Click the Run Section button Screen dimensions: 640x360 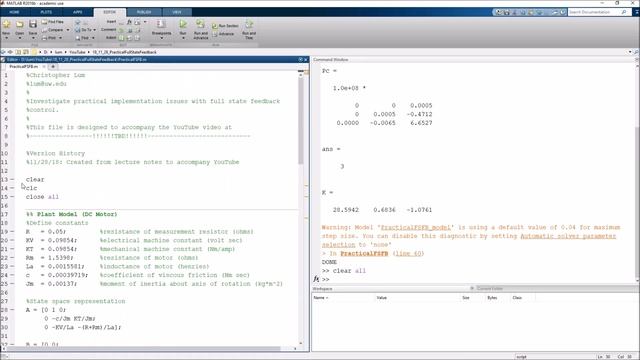[x=225, y=26]
